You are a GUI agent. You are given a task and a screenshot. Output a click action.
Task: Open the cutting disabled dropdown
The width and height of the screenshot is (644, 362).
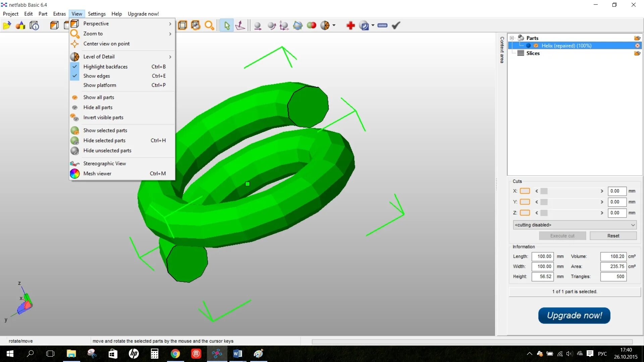574,225
